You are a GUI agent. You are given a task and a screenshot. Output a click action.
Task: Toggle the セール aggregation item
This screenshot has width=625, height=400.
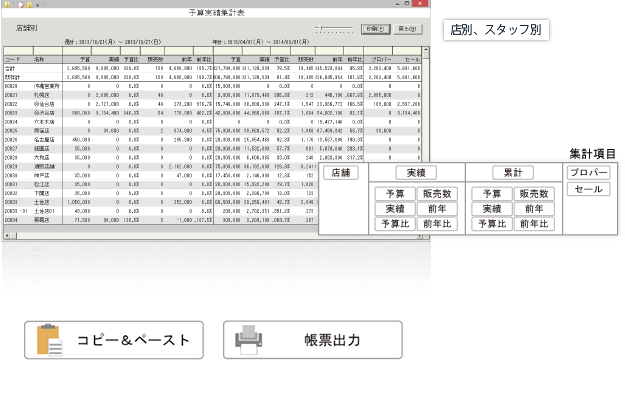[587, 189]
